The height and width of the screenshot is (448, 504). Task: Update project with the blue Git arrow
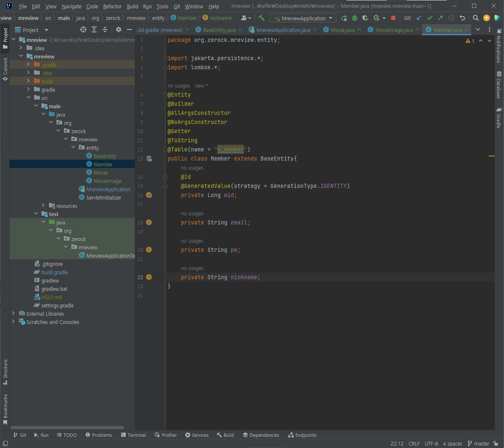tap(419, 18)
